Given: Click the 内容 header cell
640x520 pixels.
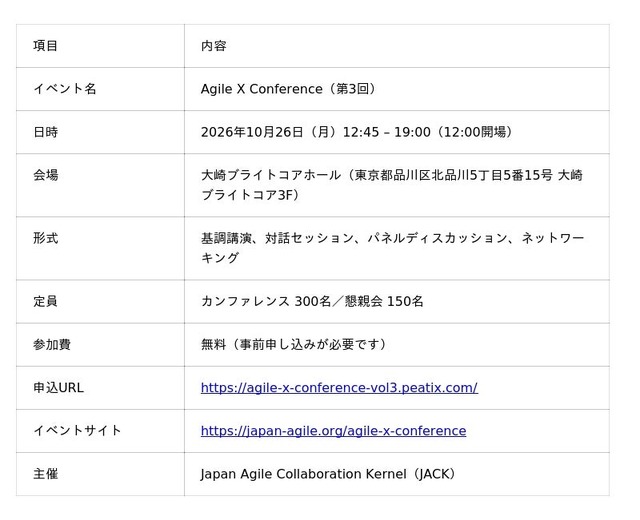Looking at the screenshot, I should click(x=397, y=46).
